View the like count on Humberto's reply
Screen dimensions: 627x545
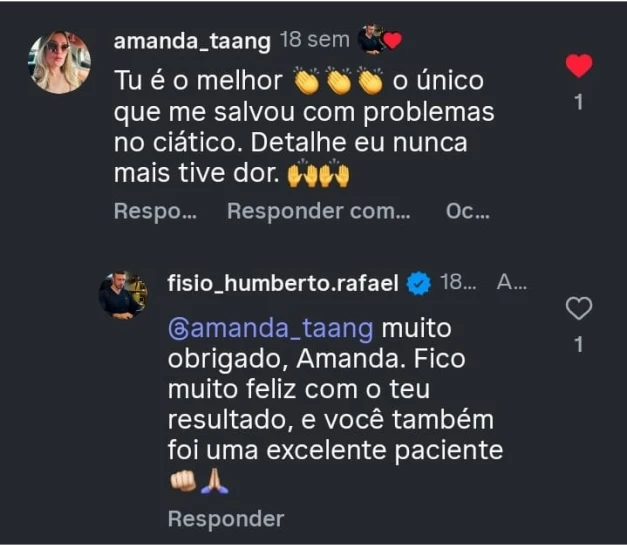click(x=579, y=344)
